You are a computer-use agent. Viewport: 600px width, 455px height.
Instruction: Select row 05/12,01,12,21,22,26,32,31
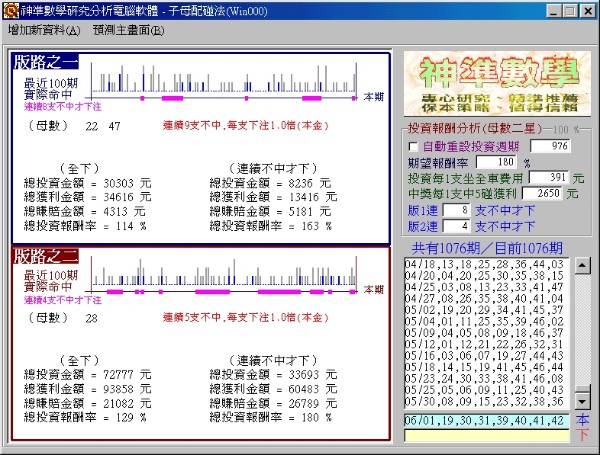tap(484, 344)
